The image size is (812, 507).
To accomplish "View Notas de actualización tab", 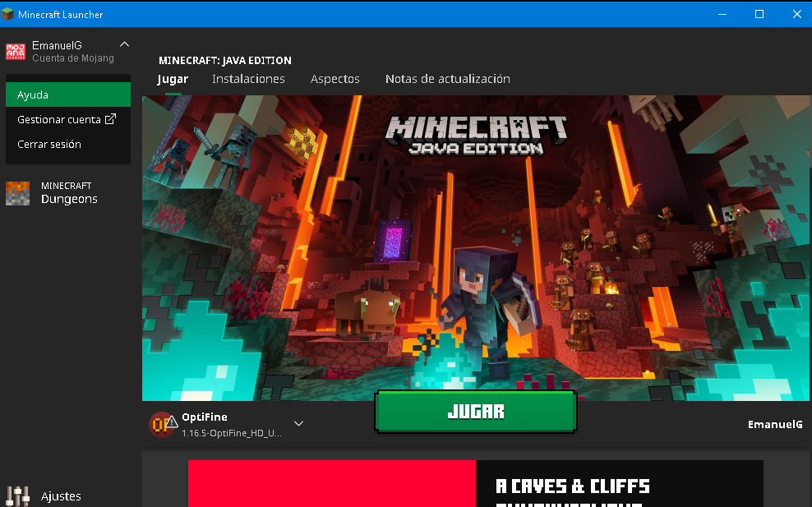I will click(x=447, y=79).
